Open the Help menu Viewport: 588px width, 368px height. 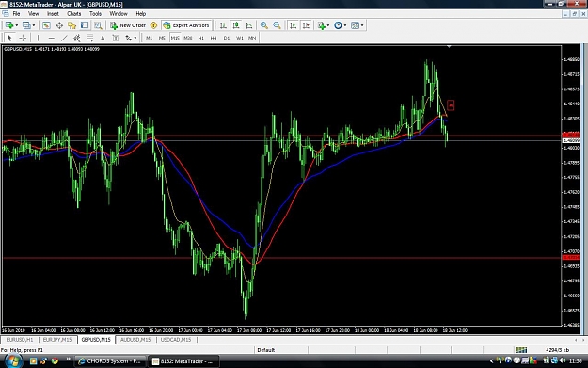coord(140,14)
